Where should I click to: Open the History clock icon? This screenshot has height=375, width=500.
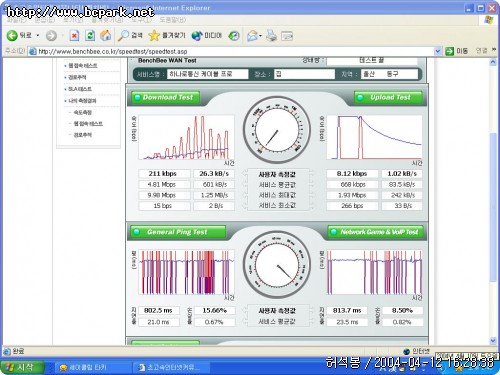point(234,36)
